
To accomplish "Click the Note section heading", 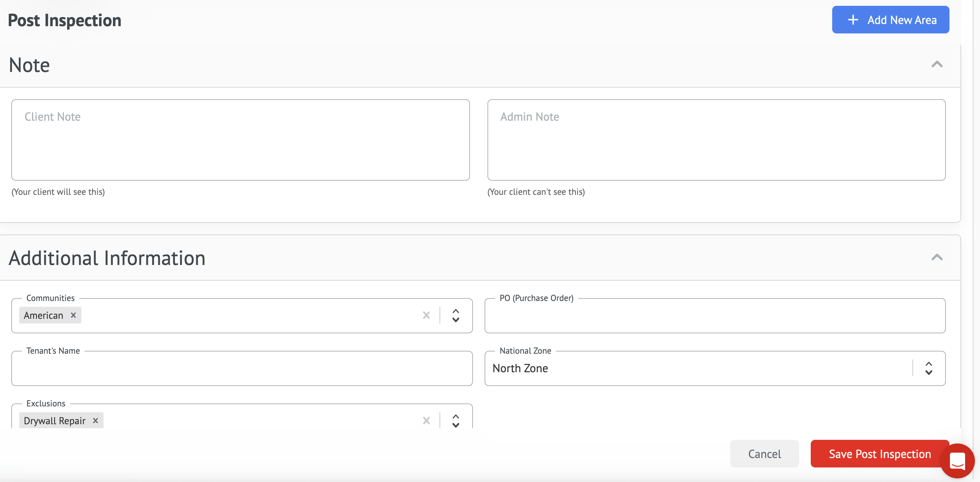I will (x=29, y=65).
